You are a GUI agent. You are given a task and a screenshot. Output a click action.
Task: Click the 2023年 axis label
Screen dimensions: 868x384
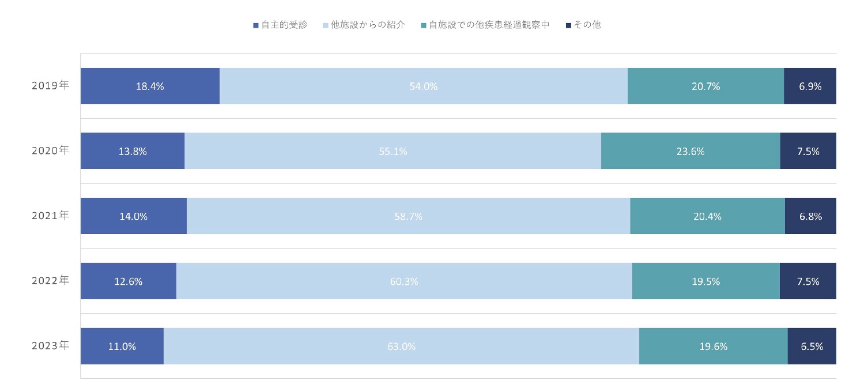click(50, 346)
